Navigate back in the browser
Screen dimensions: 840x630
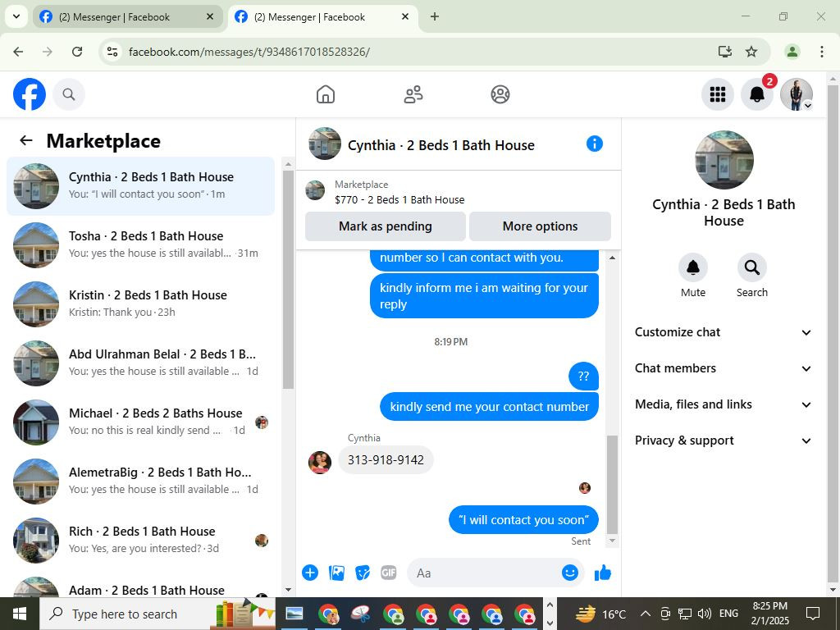(x=18, y=52)
